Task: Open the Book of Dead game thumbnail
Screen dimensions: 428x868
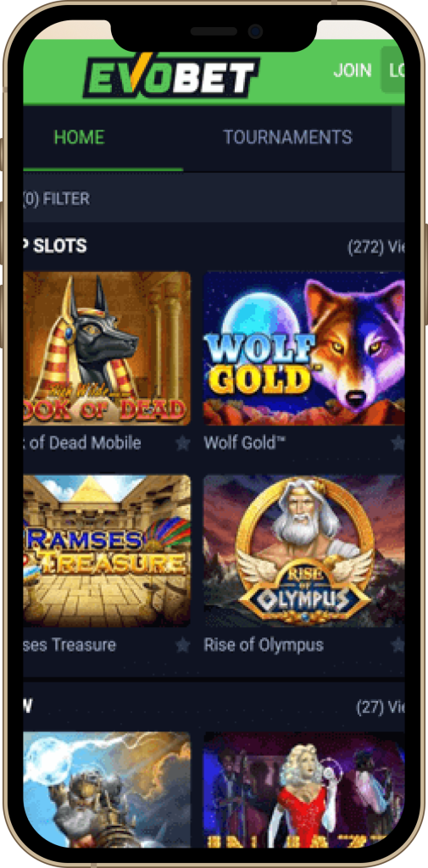Action: tap(107, 348)
